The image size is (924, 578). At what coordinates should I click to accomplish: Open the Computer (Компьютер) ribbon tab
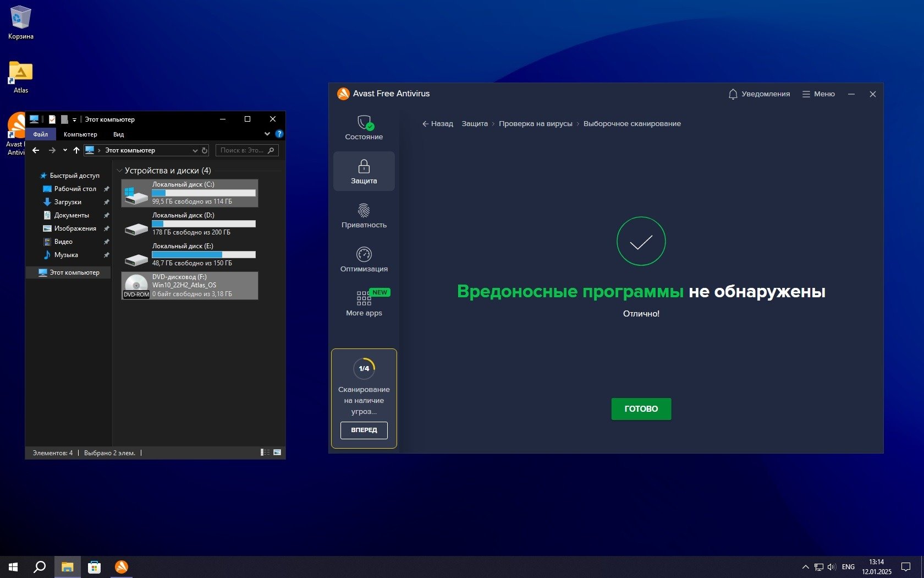click(x=80, y=134)
